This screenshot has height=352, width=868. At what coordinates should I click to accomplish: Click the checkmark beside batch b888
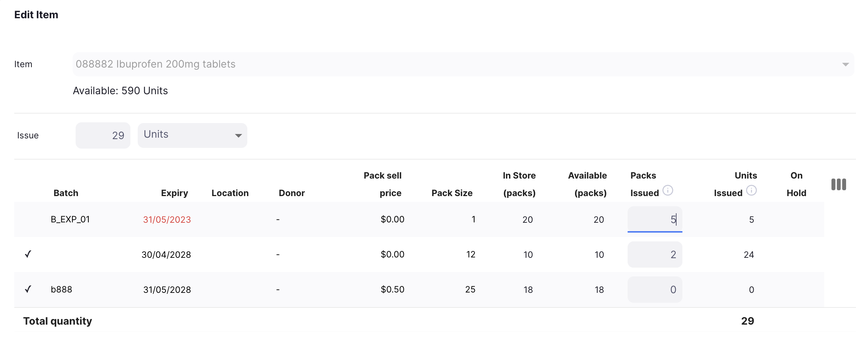(x=28, y=289)
